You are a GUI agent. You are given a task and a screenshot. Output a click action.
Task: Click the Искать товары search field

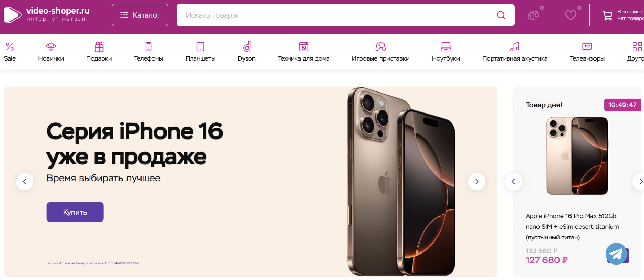pyautogui.click(x=337, y=15)
